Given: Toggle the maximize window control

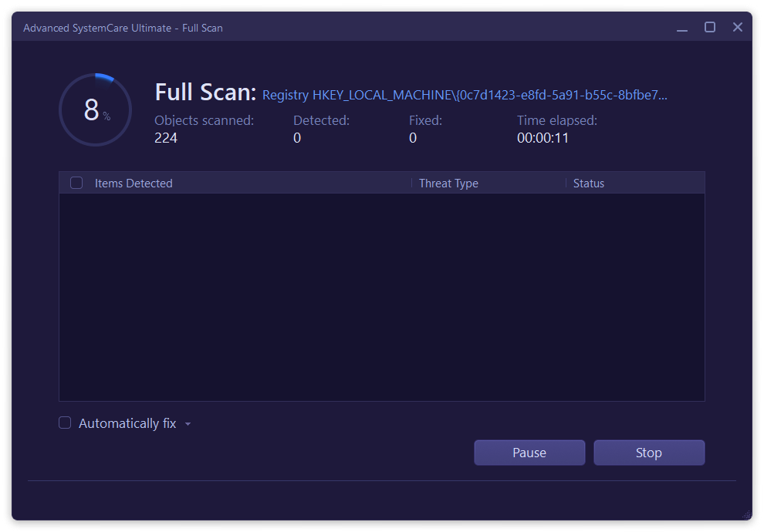Looking at the screenshot, I should [710, 27].
